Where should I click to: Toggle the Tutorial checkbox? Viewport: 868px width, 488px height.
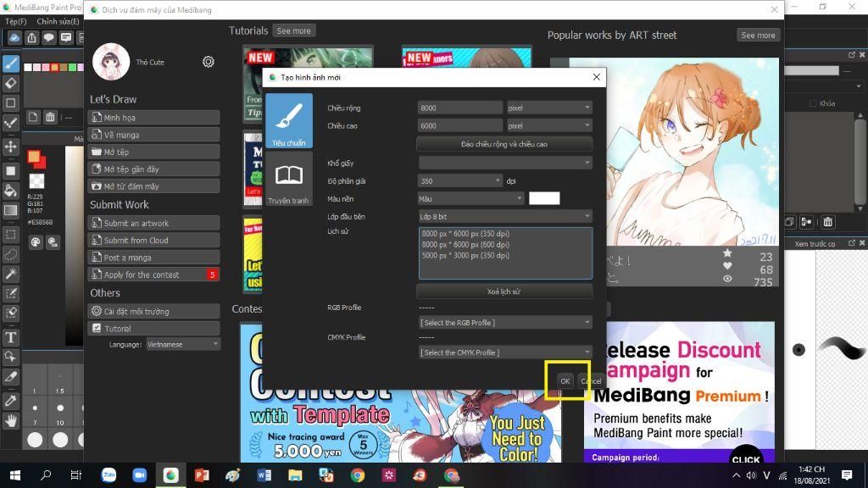[x=97, y=328]
